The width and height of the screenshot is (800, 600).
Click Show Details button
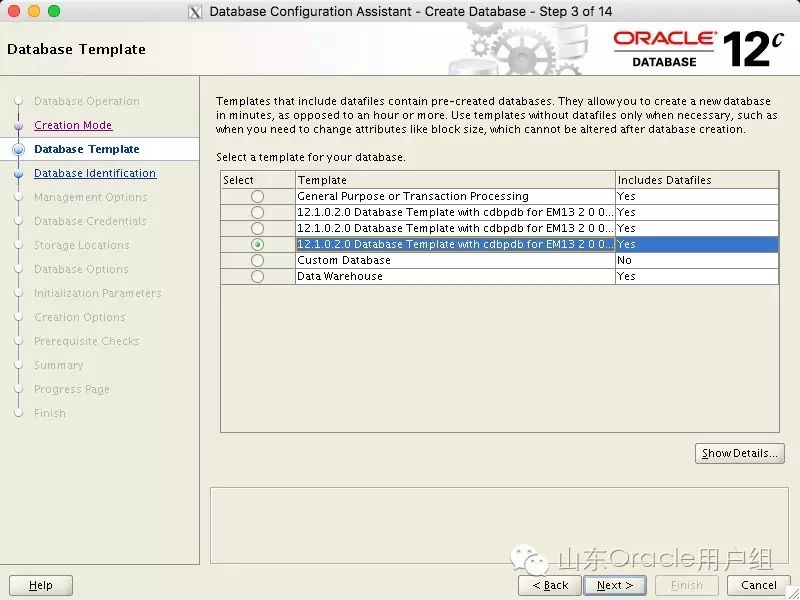[x=739, y=453]
